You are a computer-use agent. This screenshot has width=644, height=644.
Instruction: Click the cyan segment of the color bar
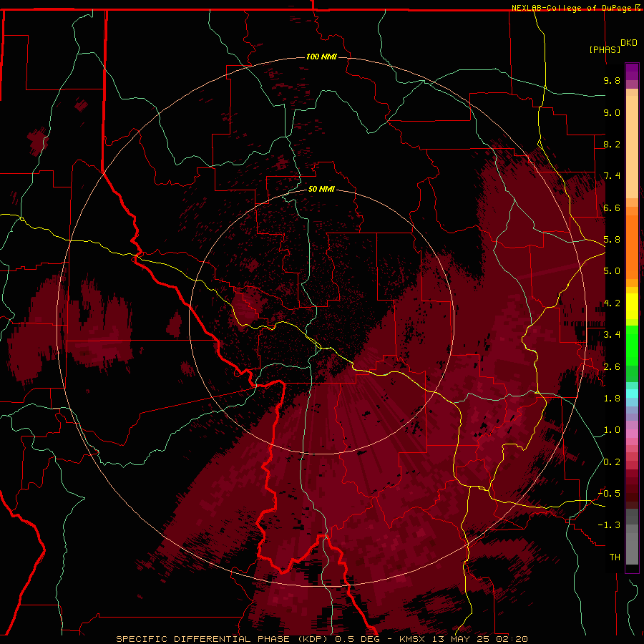(632, 393)
